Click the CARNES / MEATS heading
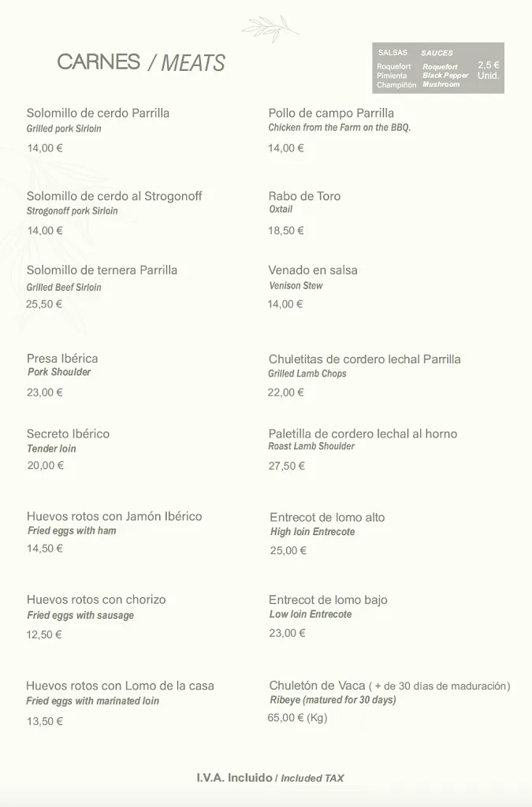The width and height of the screenshot is (532, 807). (x=141, y=63)
